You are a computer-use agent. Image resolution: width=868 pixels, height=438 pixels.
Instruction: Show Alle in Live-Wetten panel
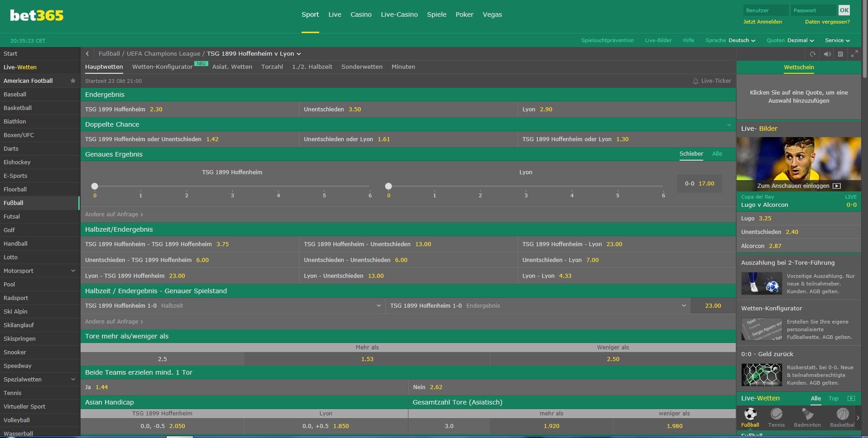click(x=815, y=399)
